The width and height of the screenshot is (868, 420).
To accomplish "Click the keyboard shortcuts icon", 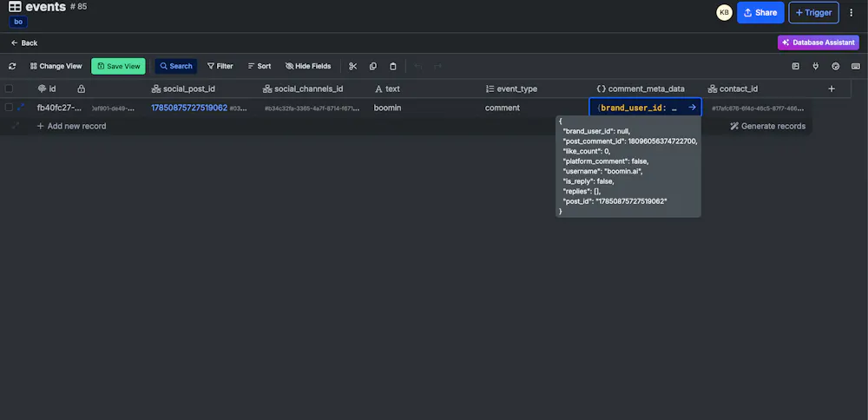I will pyautogui.click(x=856, y=67).
